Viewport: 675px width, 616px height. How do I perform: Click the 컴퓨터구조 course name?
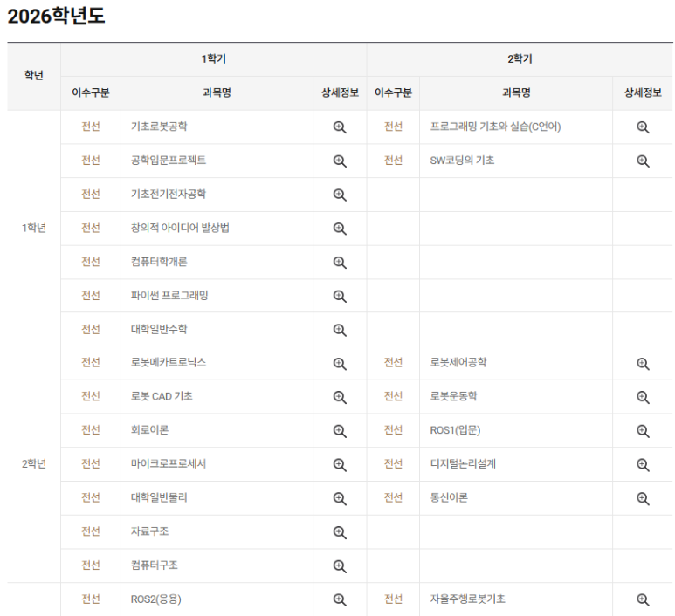coord(154,565)
